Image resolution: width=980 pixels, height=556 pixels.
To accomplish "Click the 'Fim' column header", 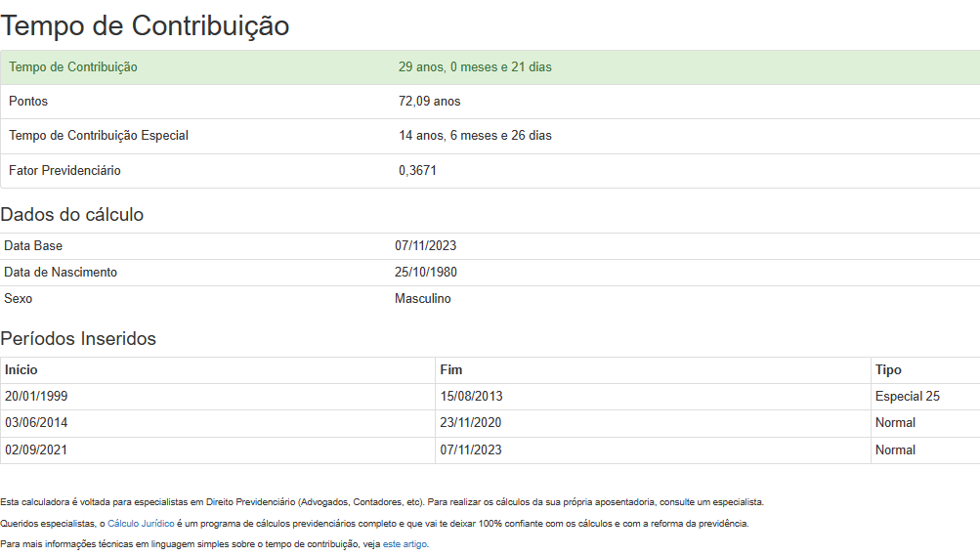I will pyautogui.click(x=451, y=369).
